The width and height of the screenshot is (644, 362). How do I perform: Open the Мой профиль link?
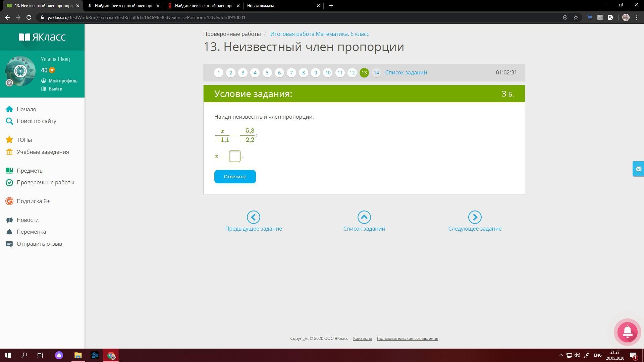(63, 81)
